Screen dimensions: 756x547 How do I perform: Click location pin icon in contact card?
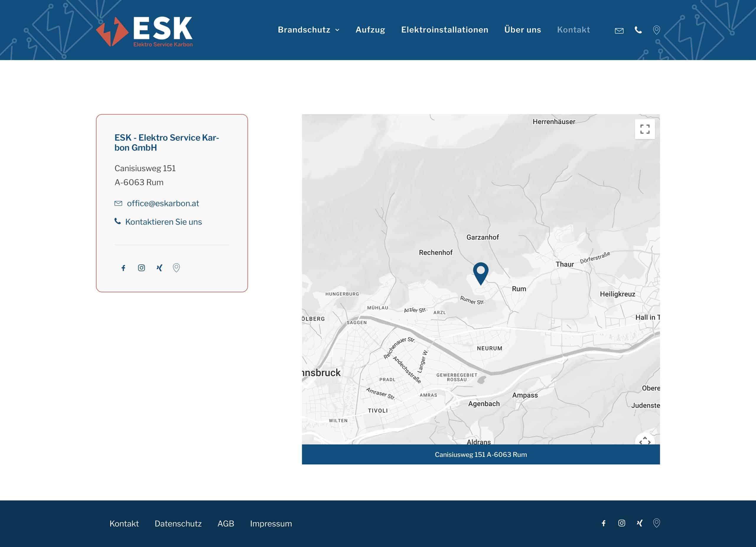pos(176,268)
